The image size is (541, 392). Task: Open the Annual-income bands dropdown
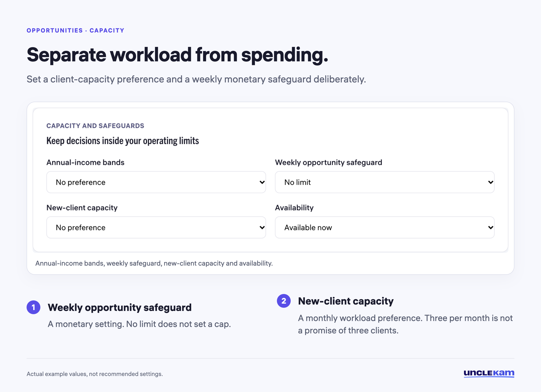pyautogui.click(x=156, y=182)
